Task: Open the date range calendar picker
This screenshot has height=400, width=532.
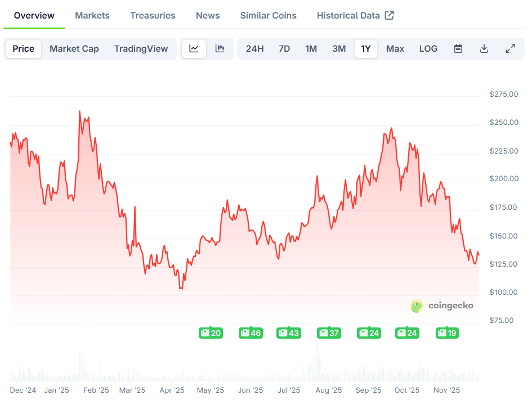Action: pyautogui.click(x=458, y=49)
